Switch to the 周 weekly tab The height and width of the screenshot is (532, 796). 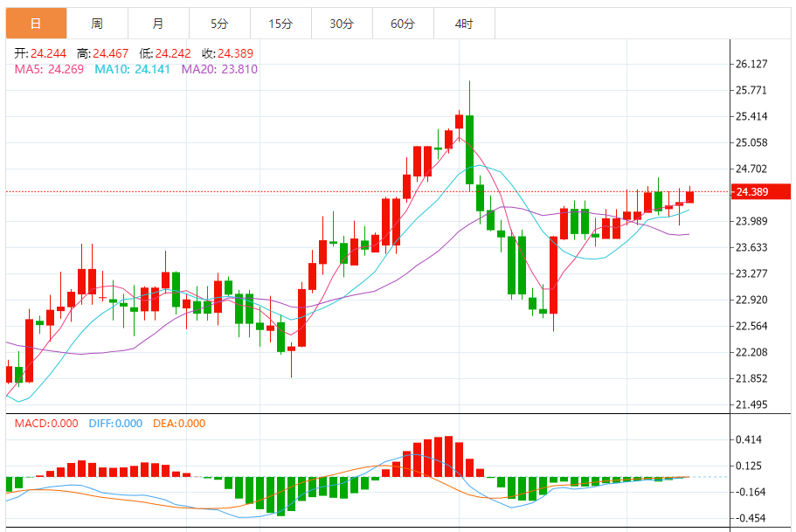[97, 24]
